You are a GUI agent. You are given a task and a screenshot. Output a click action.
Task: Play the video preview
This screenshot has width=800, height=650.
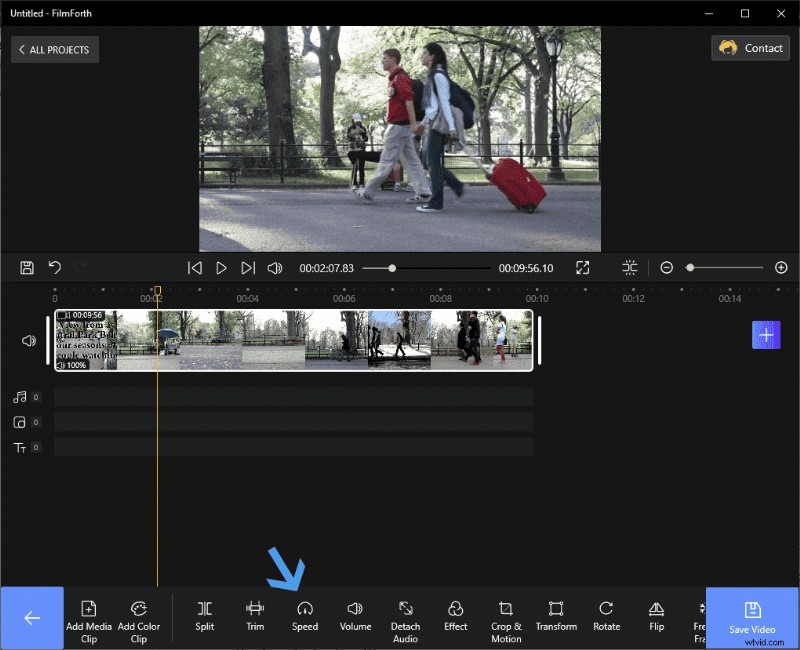(221, 267)
